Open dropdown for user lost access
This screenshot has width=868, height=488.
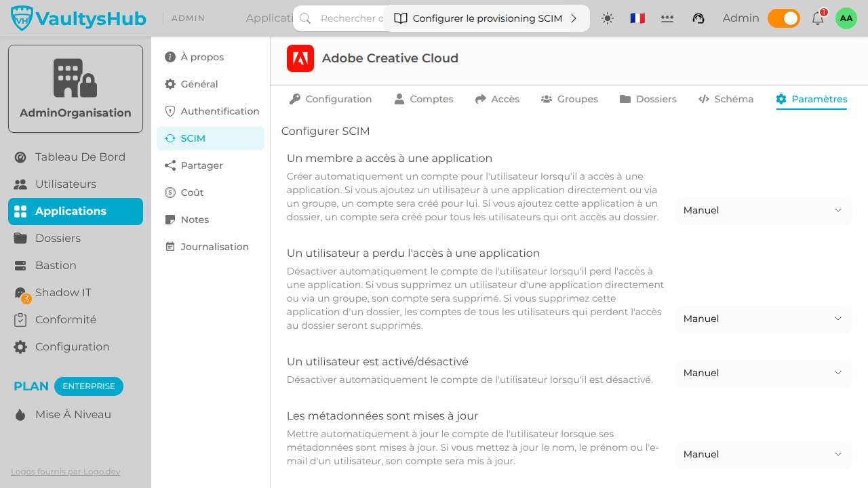[763, 319]
